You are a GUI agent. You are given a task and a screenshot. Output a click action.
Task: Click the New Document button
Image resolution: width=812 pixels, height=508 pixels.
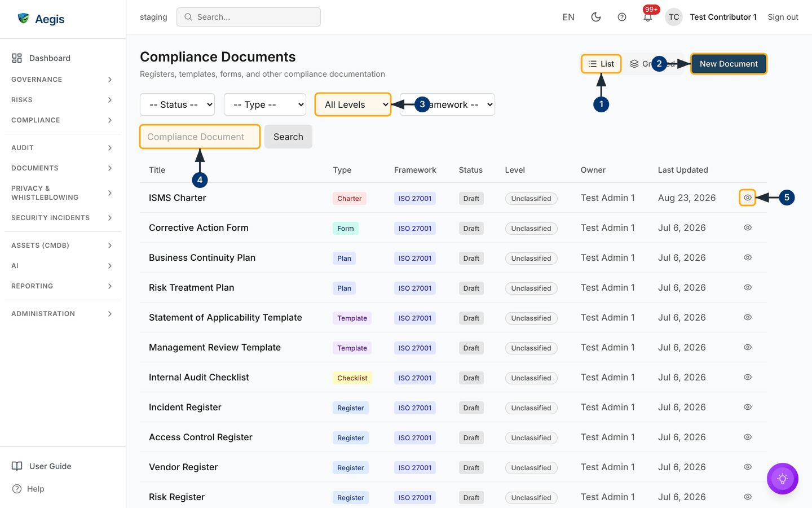(x=729, y=64)
